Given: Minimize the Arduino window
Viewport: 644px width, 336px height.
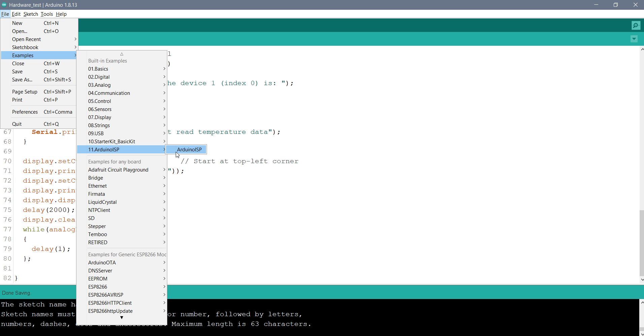Looking at the screenshot, I should coord(596,5).
